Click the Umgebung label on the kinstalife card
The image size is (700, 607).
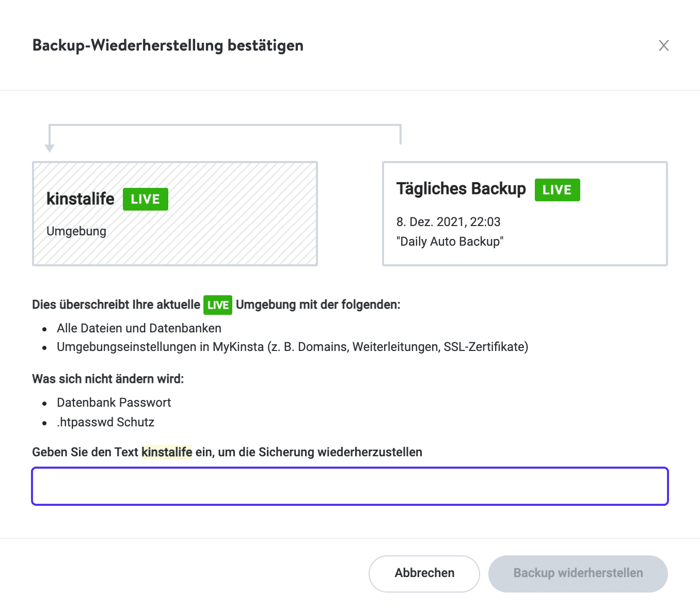[76, 231]
